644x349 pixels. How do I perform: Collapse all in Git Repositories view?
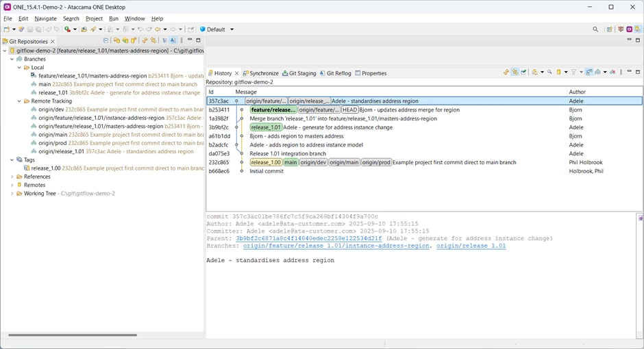[106, 40]
